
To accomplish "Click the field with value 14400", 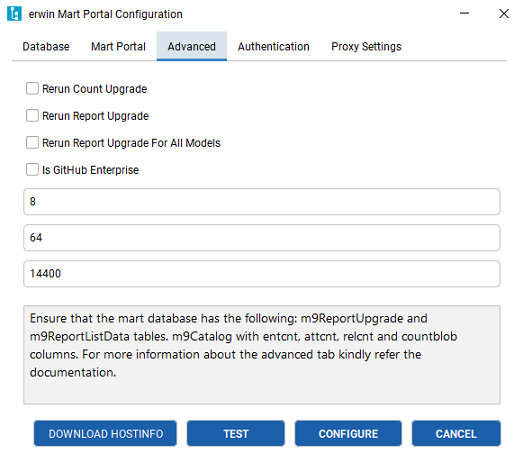I will coord(262,274).
